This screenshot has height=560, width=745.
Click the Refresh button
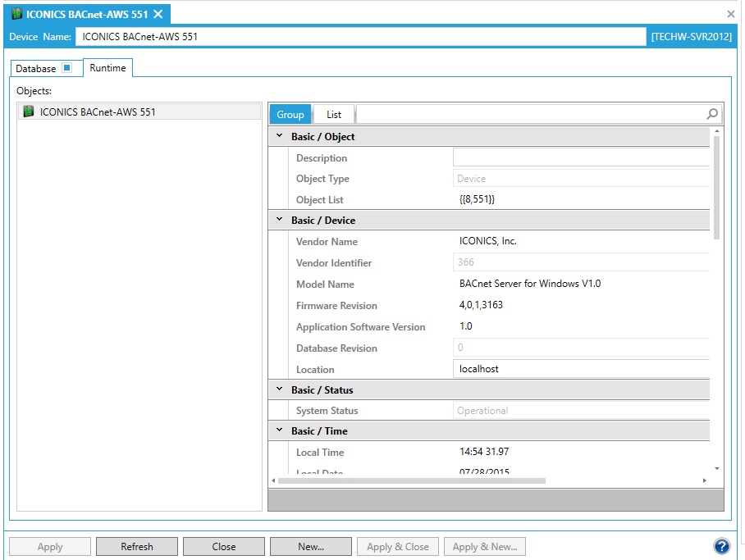click(137, 547)
